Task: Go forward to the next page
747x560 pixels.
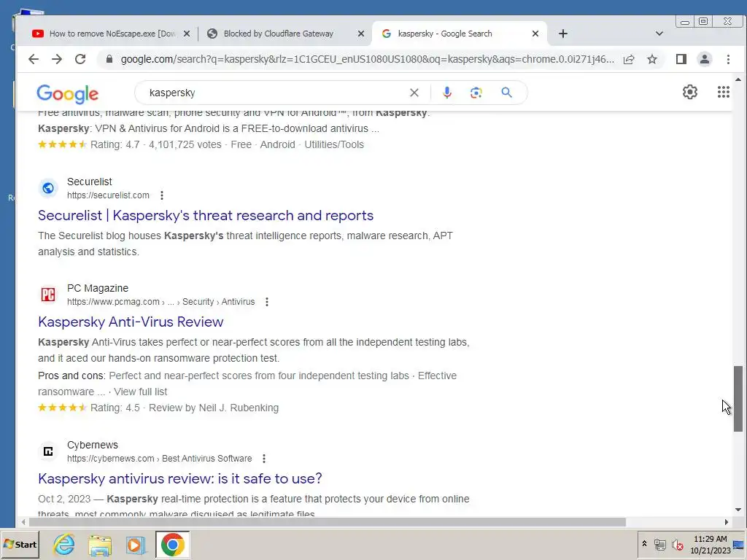Action: (57, 59)
